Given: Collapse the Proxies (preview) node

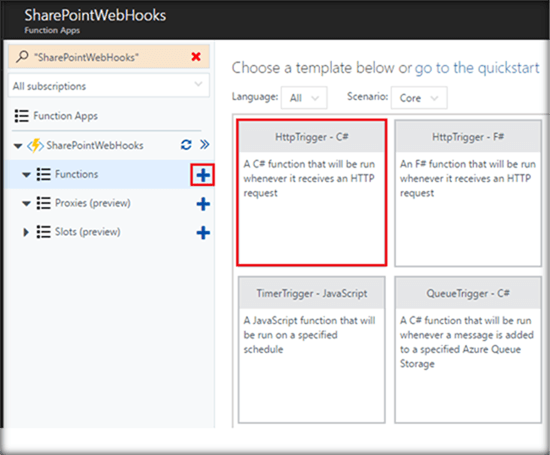Looking at the screenshot, I should (26, 203).
